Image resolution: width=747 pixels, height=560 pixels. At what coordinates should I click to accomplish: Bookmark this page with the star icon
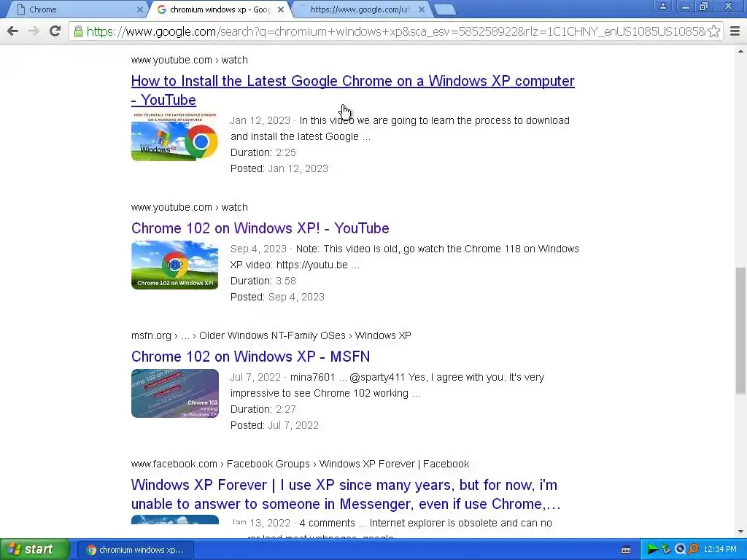(x=713, y=31)
